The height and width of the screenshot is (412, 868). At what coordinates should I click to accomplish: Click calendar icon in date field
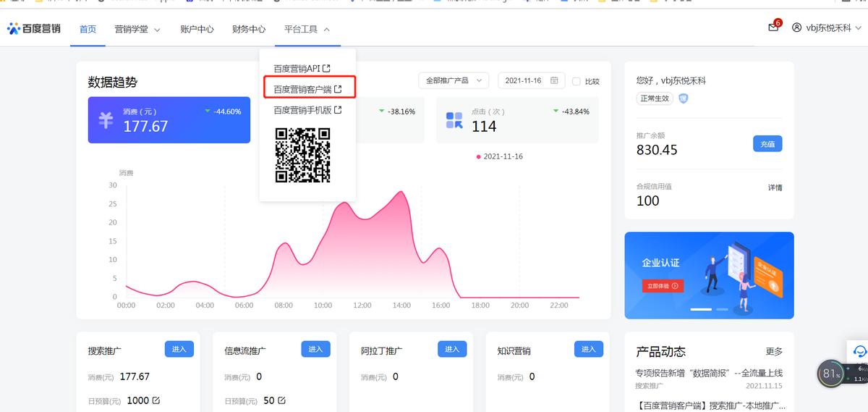point(554,80)
